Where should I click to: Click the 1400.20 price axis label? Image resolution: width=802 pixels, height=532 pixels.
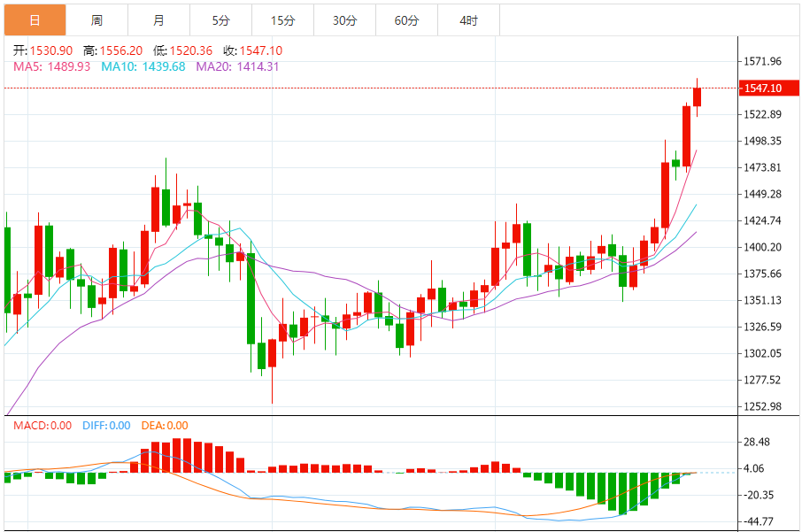coord(763,247)
